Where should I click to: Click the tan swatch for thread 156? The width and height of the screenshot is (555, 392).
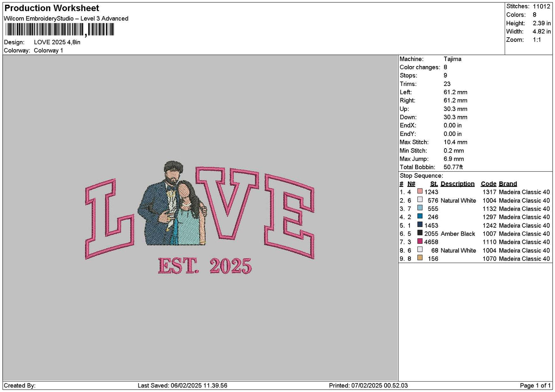coord(420,258)
